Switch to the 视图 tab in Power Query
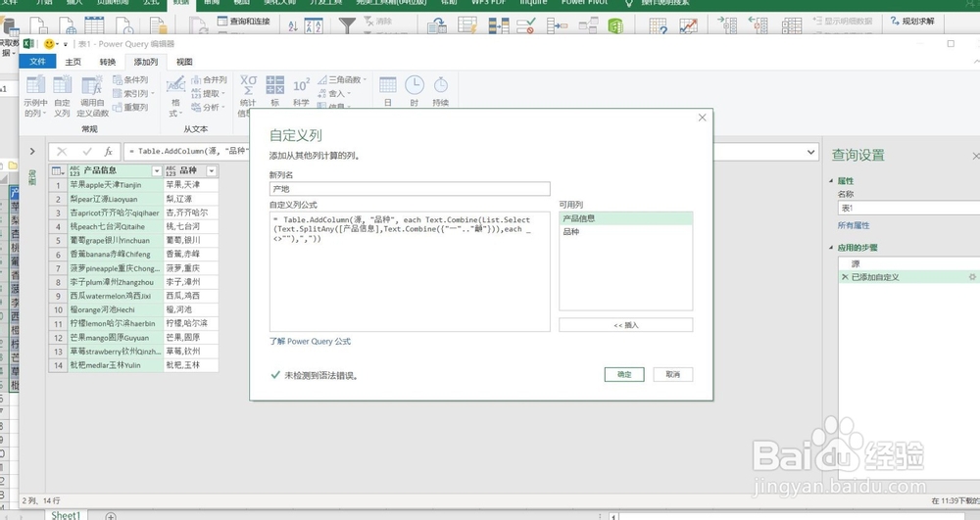Image resolution: width=980 pixels, height=520 pixels. [184, 62]
